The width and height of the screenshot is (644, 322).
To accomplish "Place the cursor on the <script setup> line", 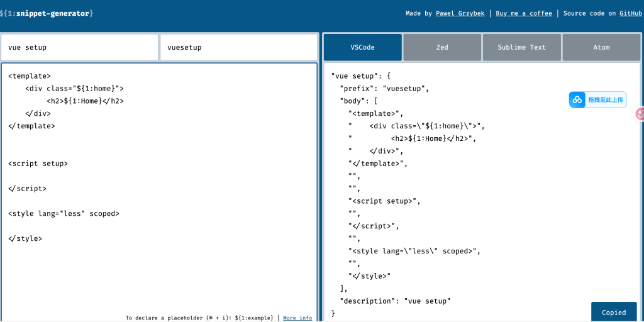I will click(x=38, y=164).
